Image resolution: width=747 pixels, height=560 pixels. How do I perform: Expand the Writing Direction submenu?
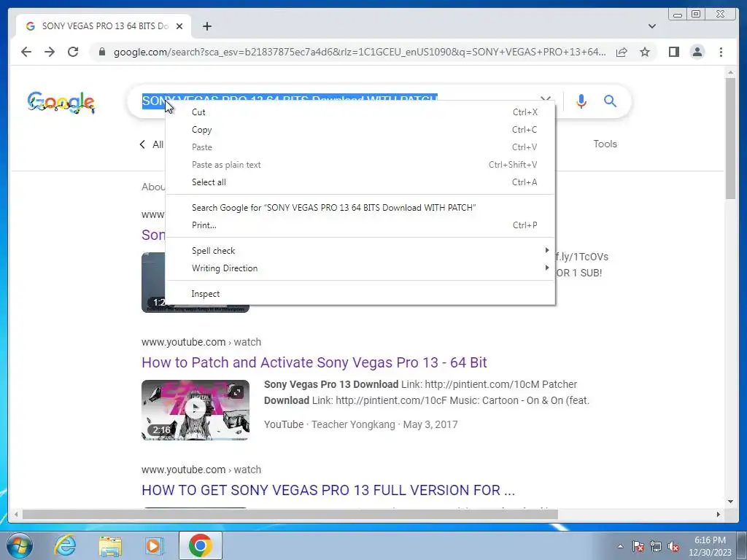[360, 268]
